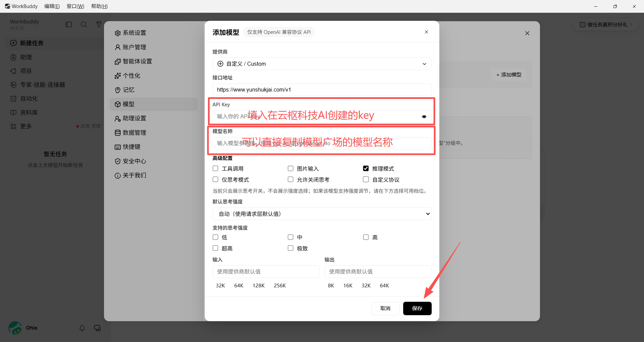
Task: Open the 编辑 menu
Action: tap(52, 6)
